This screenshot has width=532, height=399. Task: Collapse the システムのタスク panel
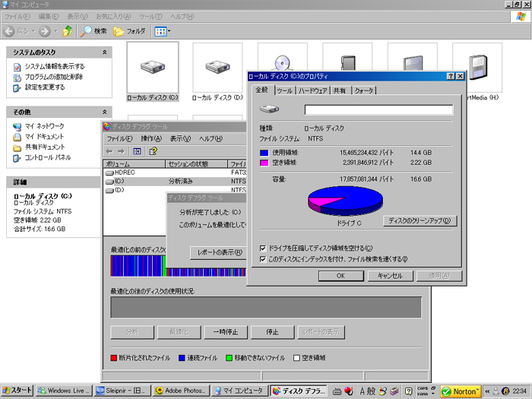(x=105, y=52)
